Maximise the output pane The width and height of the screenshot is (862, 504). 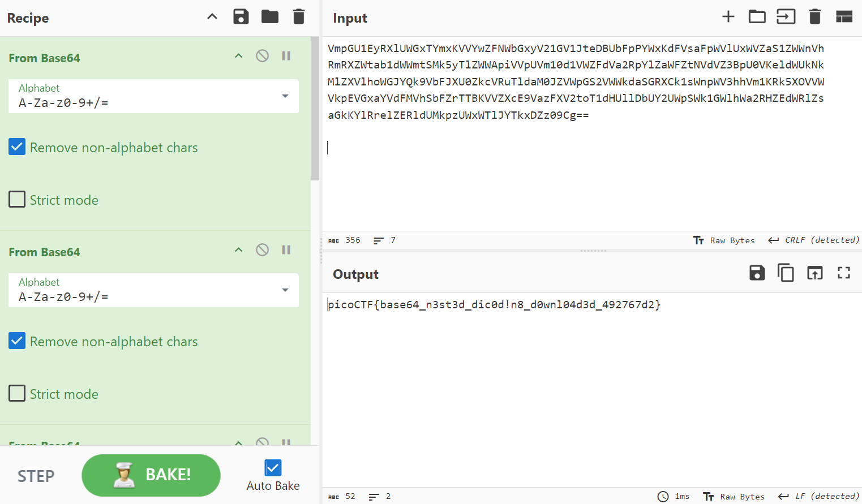click(844, 273)
